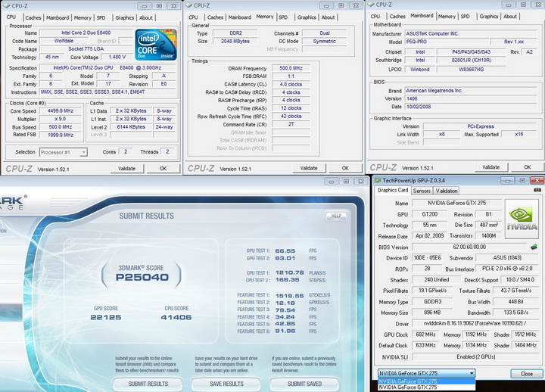Click FSB:DRAM 1:1 value
Image resolution: width=545 pixels, height=392 pixels.
coord(291,76)
